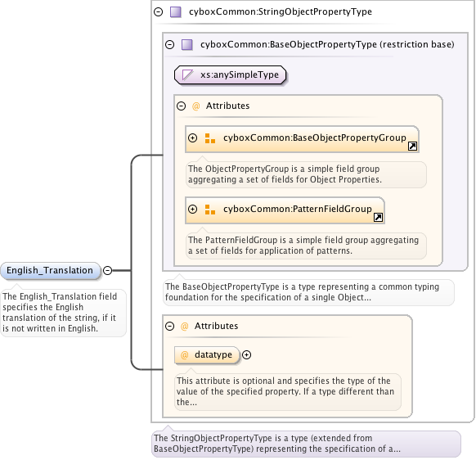
Task: Follow the PatternFieldGroup reference arrow icon
Action: coord(378,217)
